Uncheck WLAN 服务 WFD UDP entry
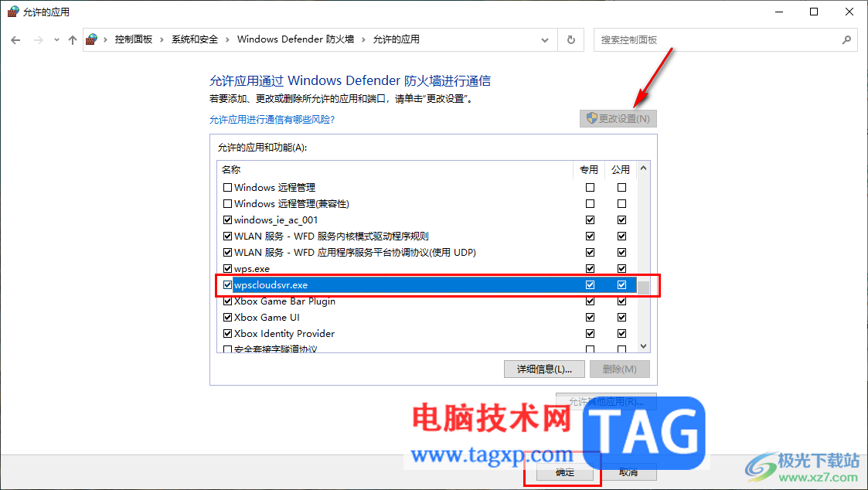The width and height of the screenshot is (868, 490). click(227, 253)
